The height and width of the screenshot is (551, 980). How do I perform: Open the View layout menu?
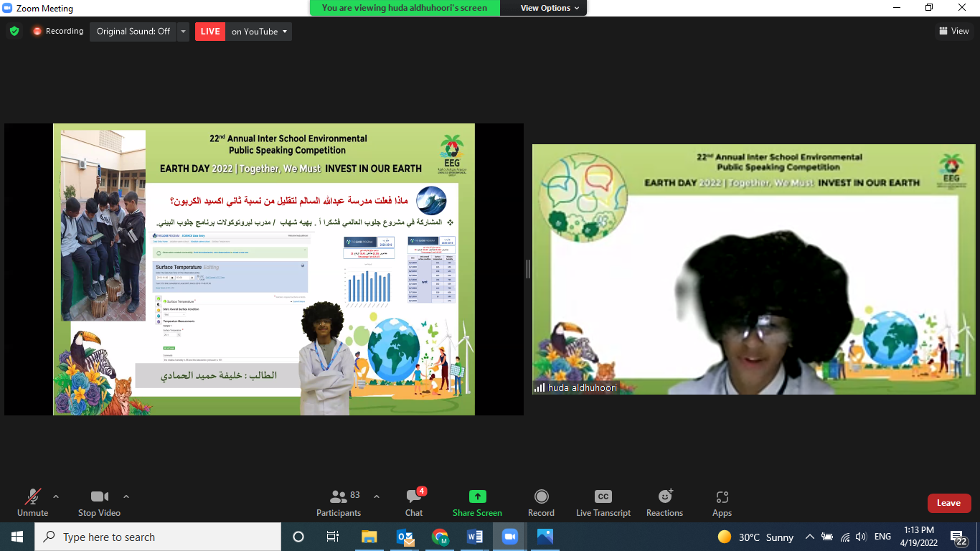(953, 31)
